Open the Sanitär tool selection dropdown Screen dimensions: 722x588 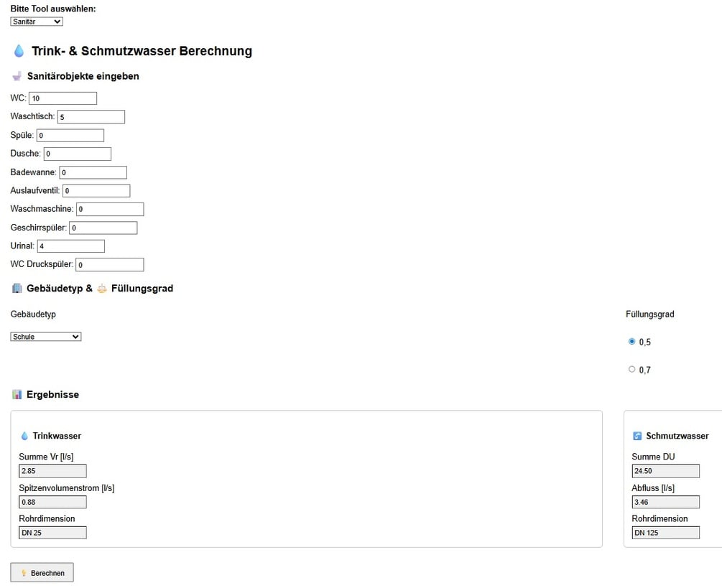coord(37,22)
